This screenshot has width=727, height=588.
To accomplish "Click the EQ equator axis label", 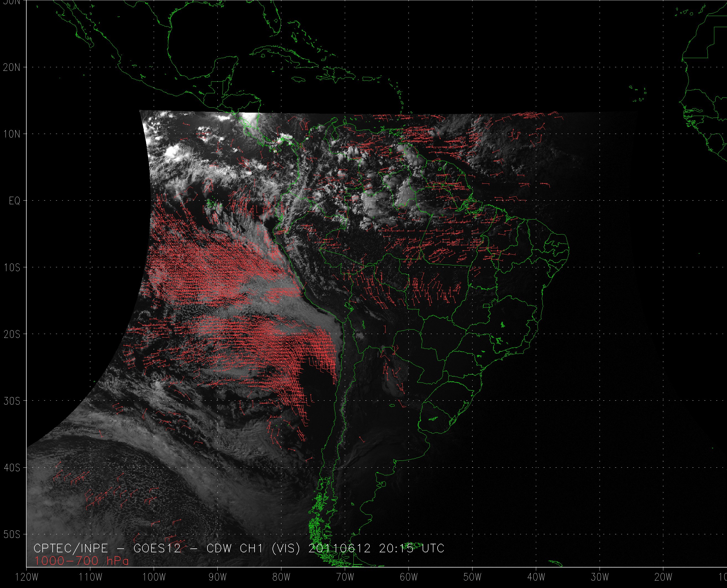I will click(14, 201).
